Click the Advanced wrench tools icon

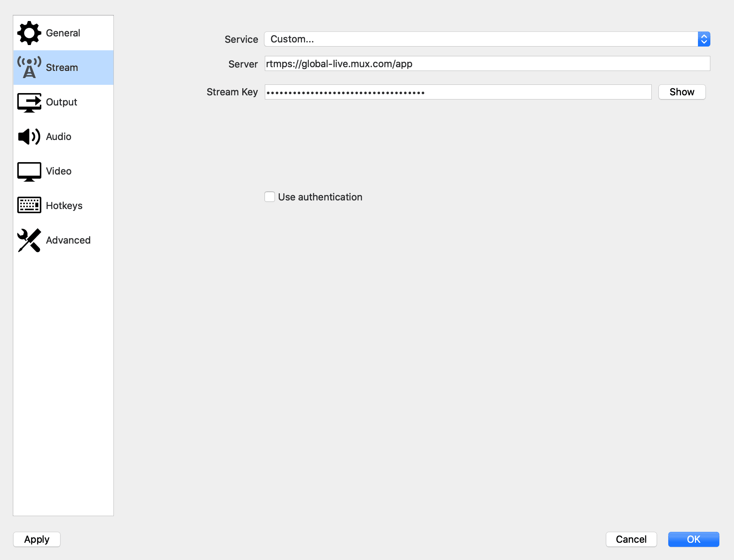(x=29, y=240)
